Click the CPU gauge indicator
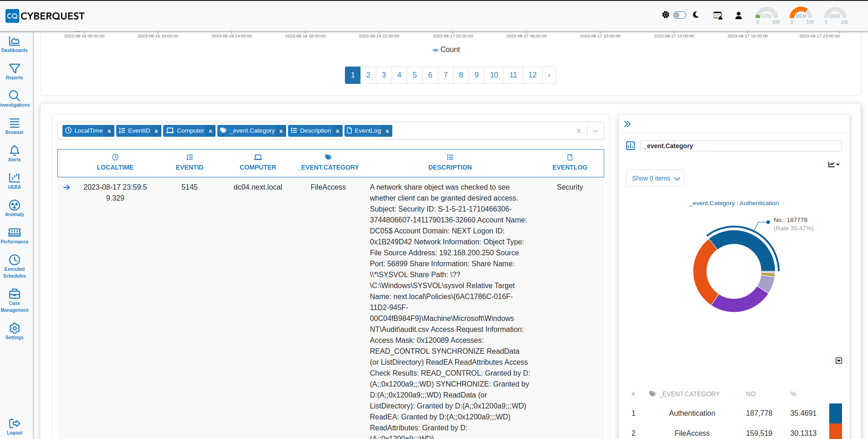The image size is (868, 439). (x=767, y=15)
